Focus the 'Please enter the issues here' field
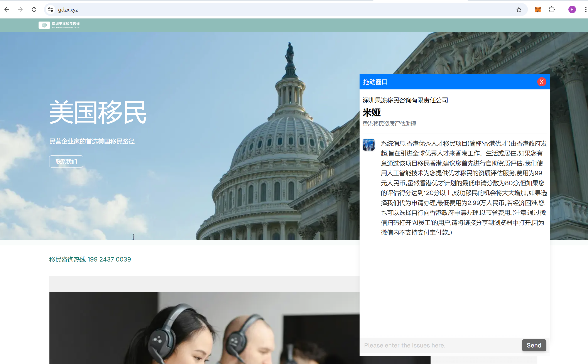588x364 pixels. (x=441, y=345)
